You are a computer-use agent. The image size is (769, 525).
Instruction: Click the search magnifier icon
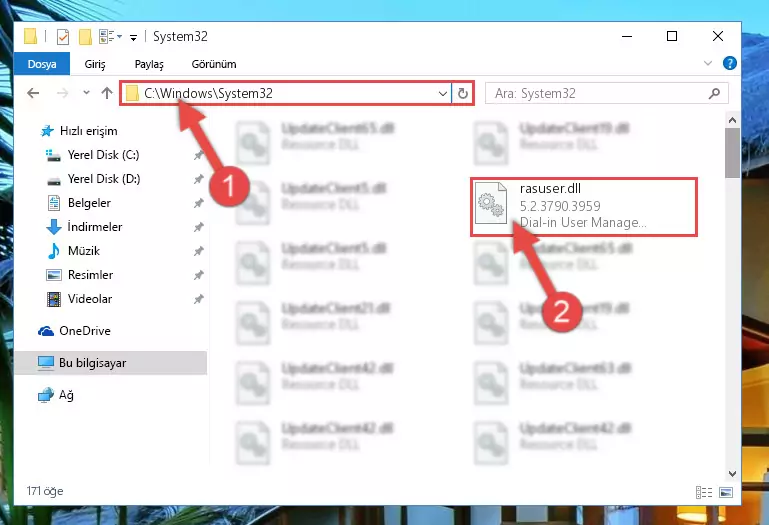click(x=714, y=93)
